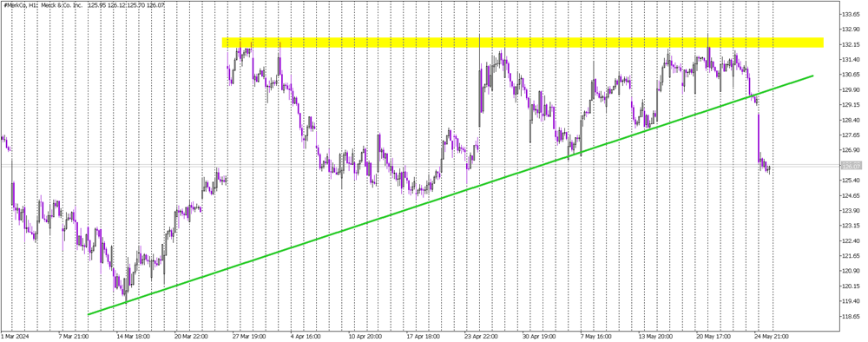Click the 10 Apr 20:00 time label
Screen dimensions: 868x342
tap(365, 336)
